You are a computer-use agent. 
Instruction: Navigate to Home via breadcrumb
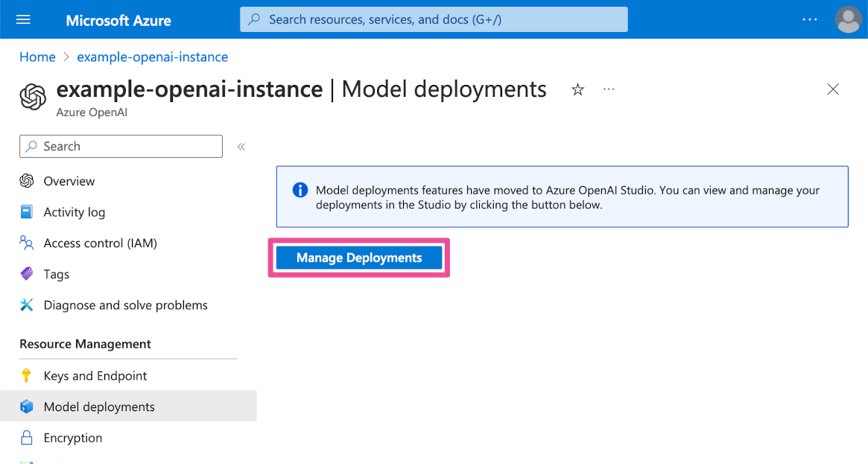tap(37, 57)
